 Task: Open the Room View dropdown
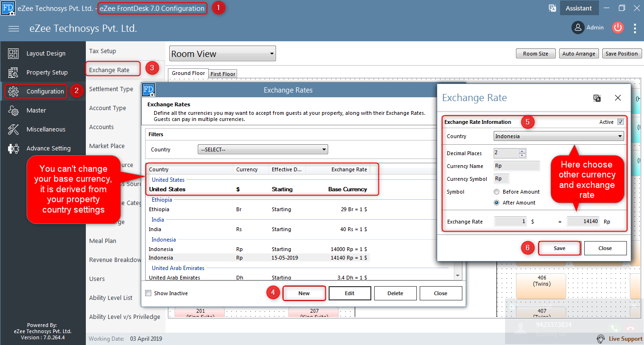click(222, 54)
